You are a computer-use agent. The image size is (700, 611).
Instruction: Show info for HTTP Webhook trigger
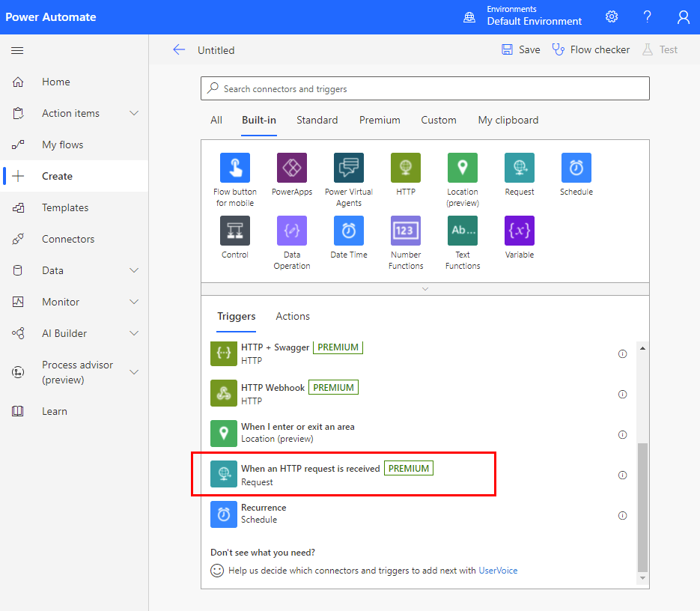(622, 395)
